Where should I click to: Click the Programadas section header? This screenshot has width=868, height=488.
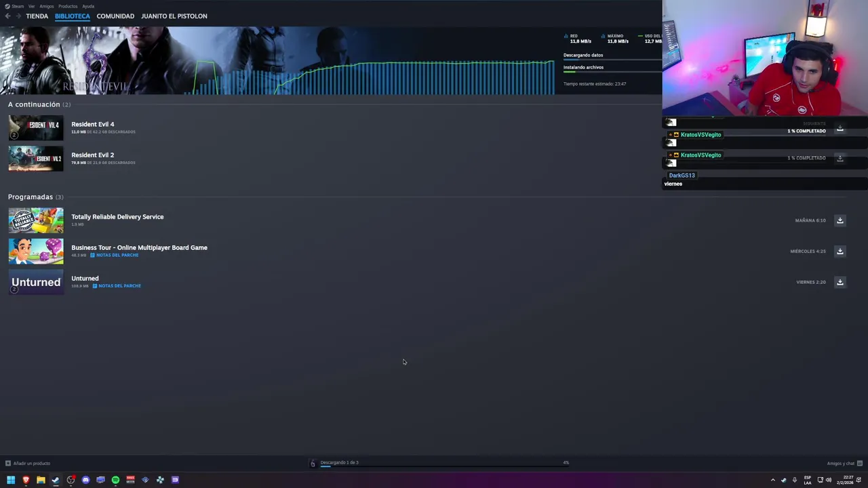pos(35,197)
